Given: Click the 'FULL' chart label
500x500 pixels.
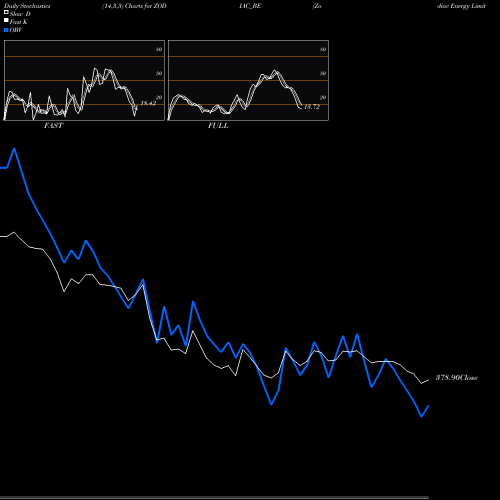Looking at the screenshot, I should (x=218, y=126).
